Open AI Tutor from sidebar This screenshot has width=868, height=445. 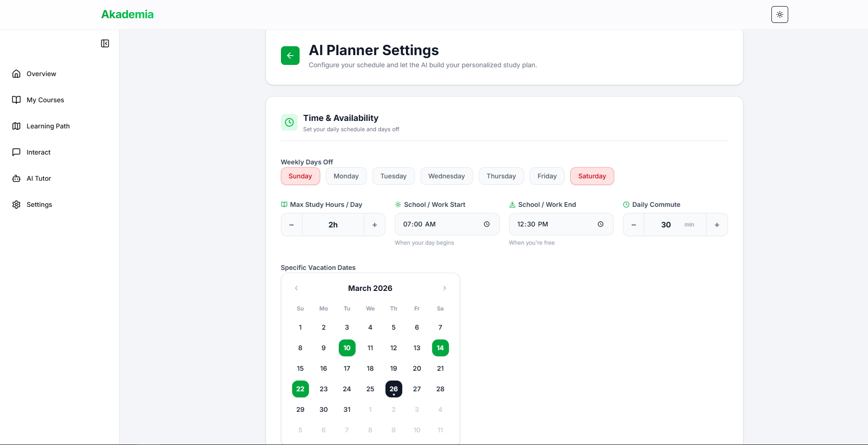coord(39,178)
